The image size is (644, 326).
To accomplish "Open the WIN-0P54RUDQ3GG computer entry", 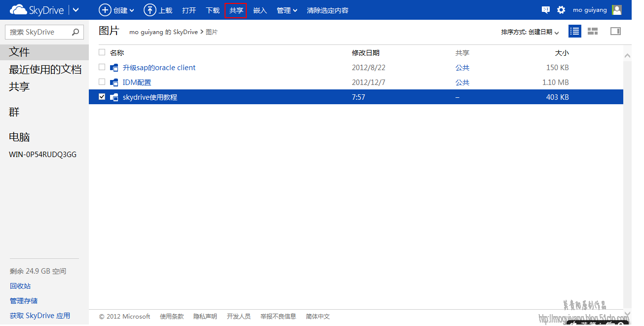I will click(43, 155).
